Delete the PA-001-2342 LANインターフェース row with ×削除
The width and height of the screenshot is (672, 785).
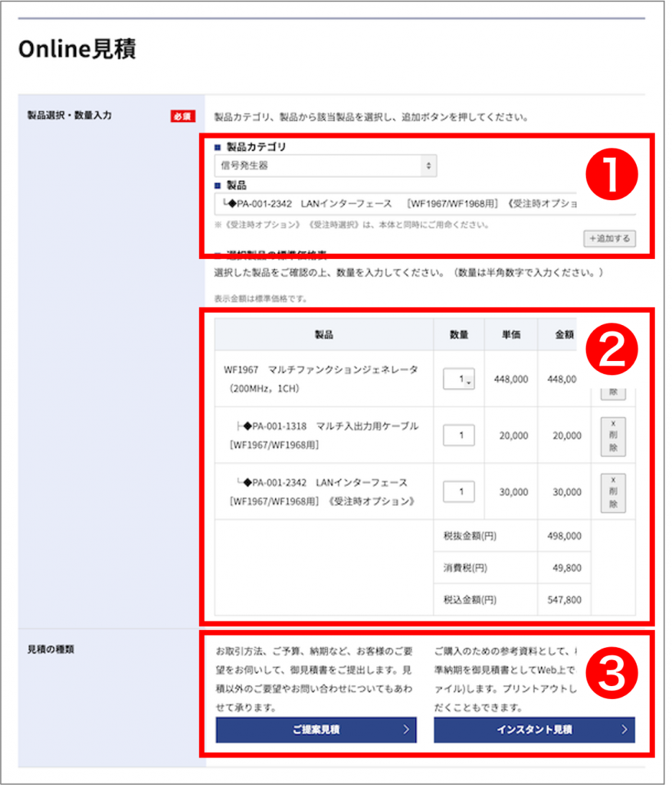[x=613, y=492]
